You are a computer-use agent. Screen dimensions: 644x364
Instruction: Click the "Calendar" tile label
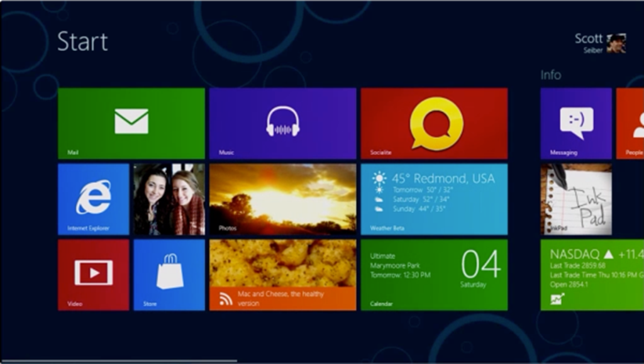pos(381,304)
